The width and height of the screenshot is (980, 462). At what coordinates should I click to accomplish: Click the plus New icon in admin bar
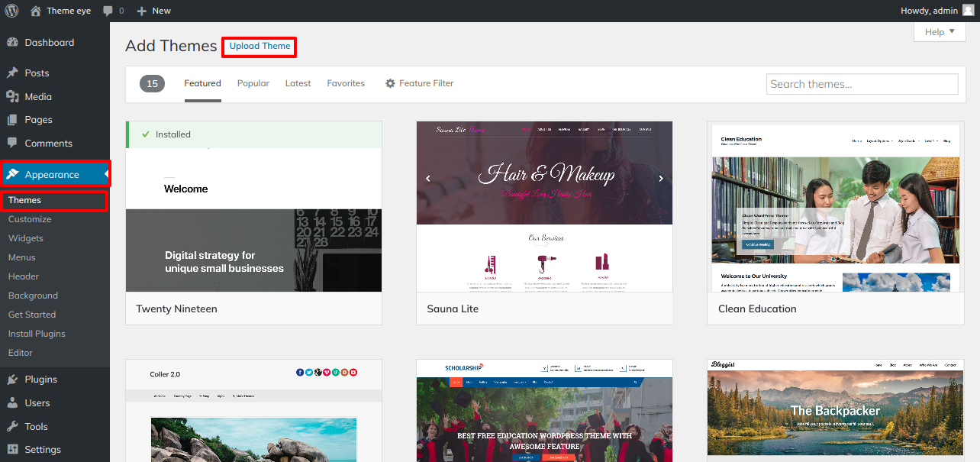(x=141, y=11)
